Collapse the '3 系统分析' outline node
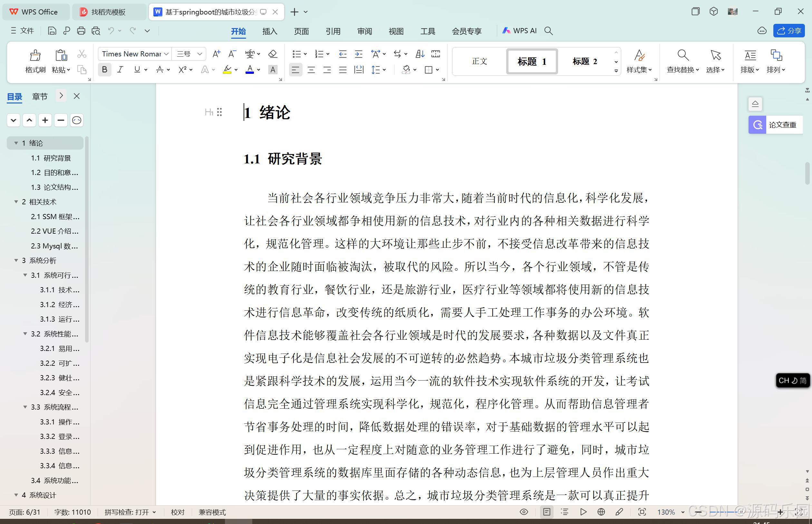Screen dimensions: 812x524 coord(16,260)
